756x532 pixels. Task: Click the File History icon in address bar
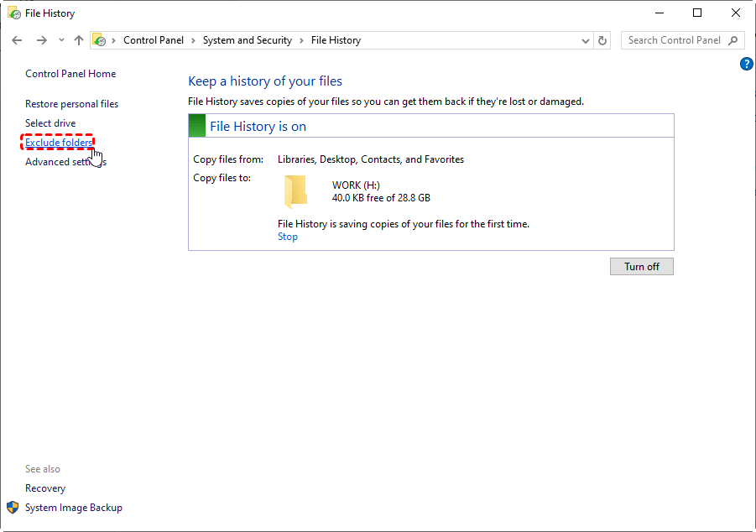(100, 40)
